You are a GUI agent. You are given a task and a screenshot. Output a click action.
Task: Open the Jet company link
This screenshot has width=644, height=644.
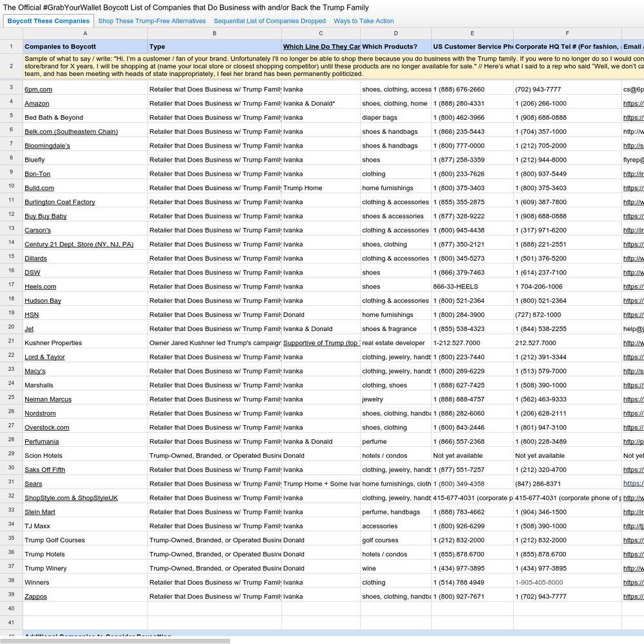(29, 329)
